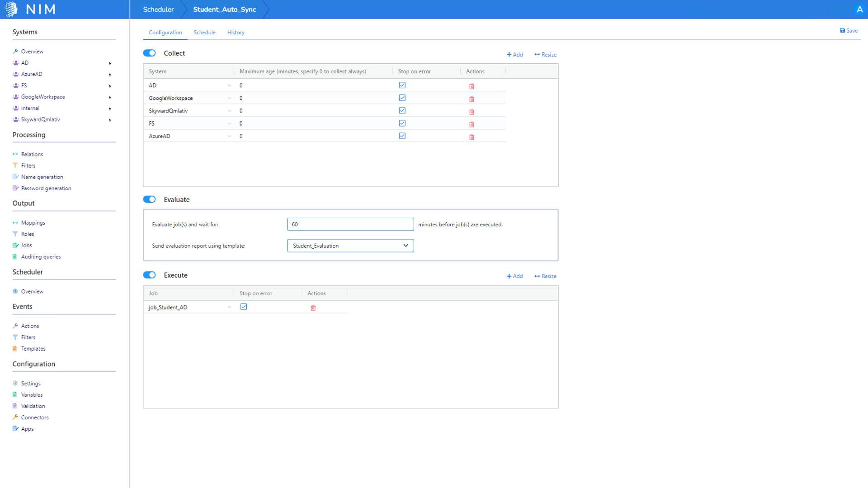Open the AD system dropdown in Collect

(x=229, y=85)
